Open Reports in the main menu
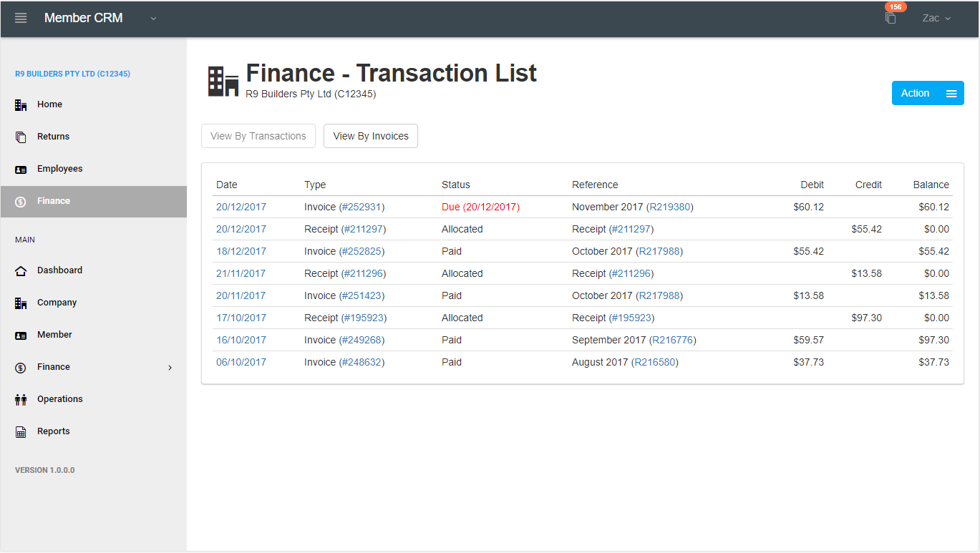The width and height of the screenshot is (980, 553). click(x=93, y=431)
